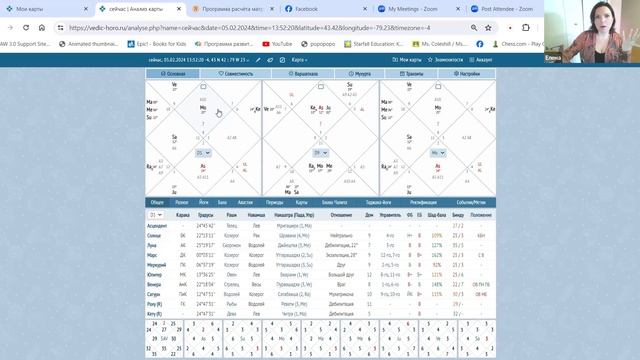The height and width of the screenshot is (360, 640).
Task: Select the Общее sub-tab
Action: click(157, 202)
